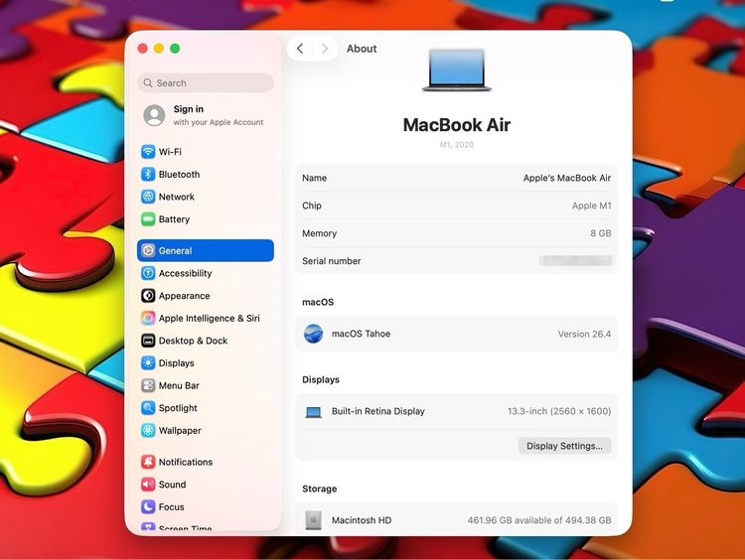Click the Network globe icon
The image size is (745, 560).
(x=148, y=197)
